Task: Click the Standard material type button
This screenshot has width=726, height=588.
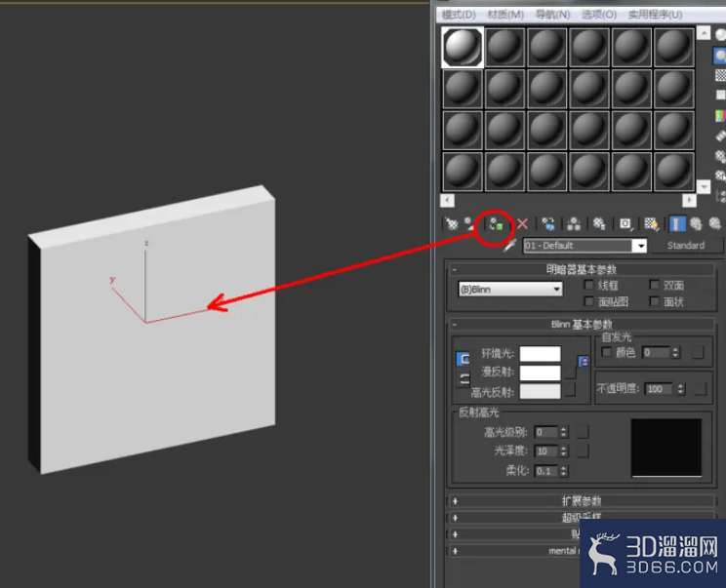Action: (x=686, y=246)
